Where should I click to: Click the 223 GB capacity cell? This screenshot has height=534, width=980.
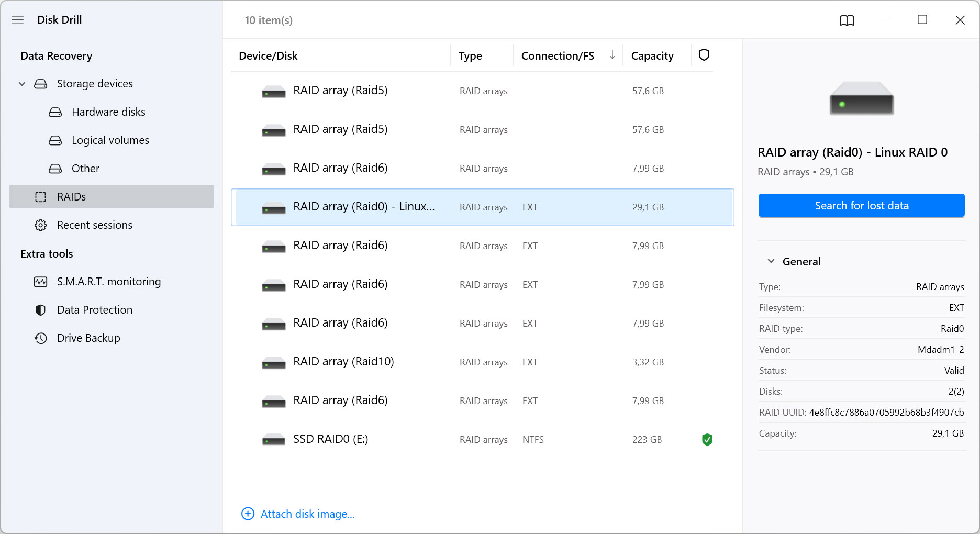pyautogui.click(x=647, y=440)
